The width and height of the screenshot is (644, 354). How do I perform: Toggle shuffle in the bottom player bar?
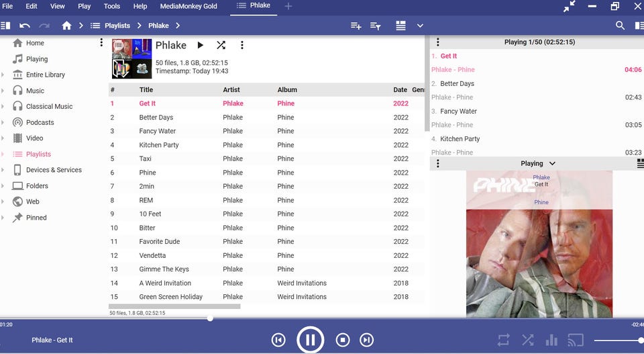[528, 340]
